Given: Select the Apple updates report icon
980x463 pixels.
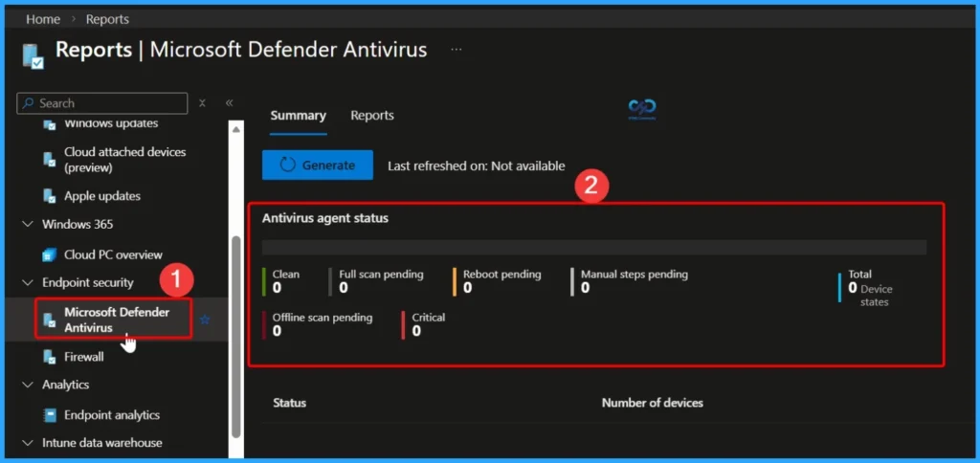Looking at the screenshot, I should click(x=50, y=195).
